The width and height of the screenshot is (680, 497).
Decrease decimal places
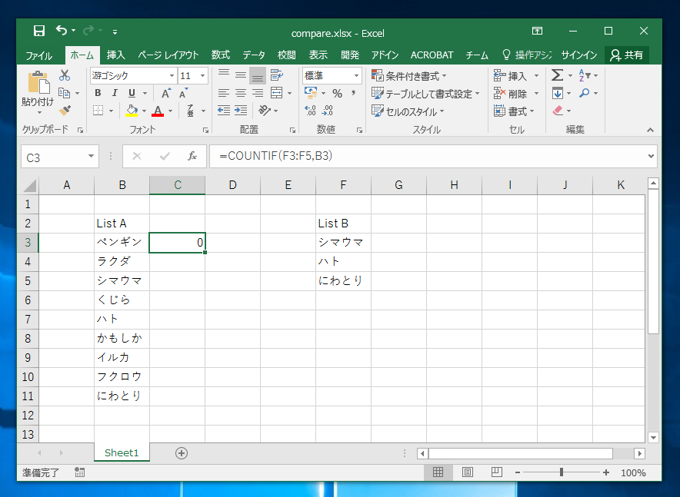pos(327,111)
